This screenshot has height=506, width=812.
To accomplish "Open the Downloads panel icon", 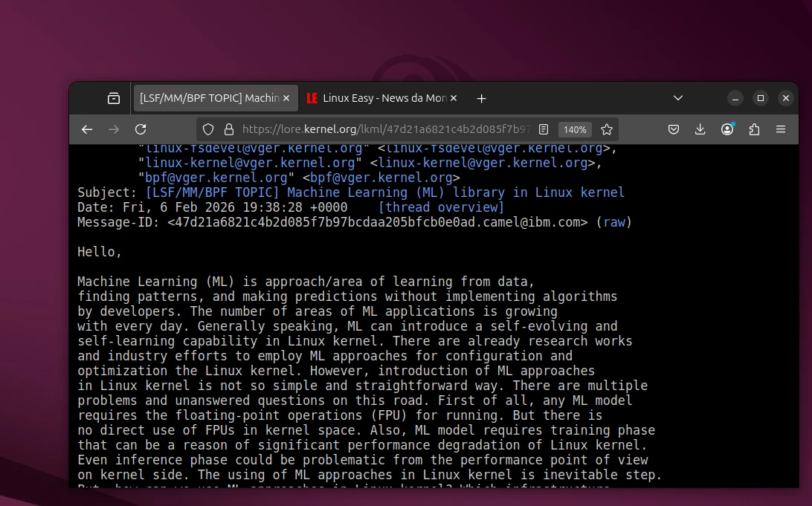I will click(700, 129).
